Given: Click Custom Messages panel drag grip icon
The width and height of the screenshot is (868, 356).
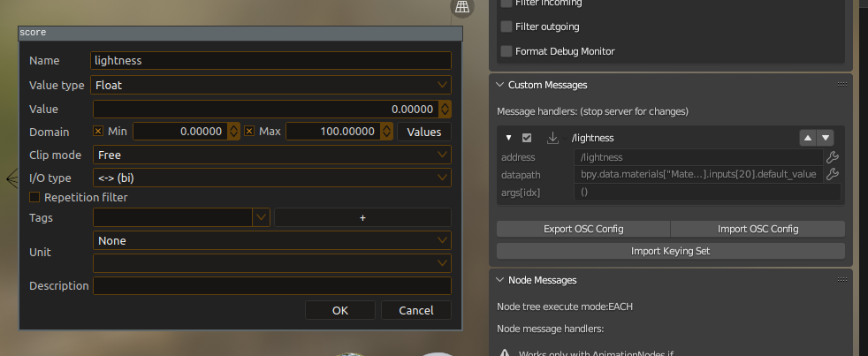Looking at the screenshot, I should coord(842,85).
